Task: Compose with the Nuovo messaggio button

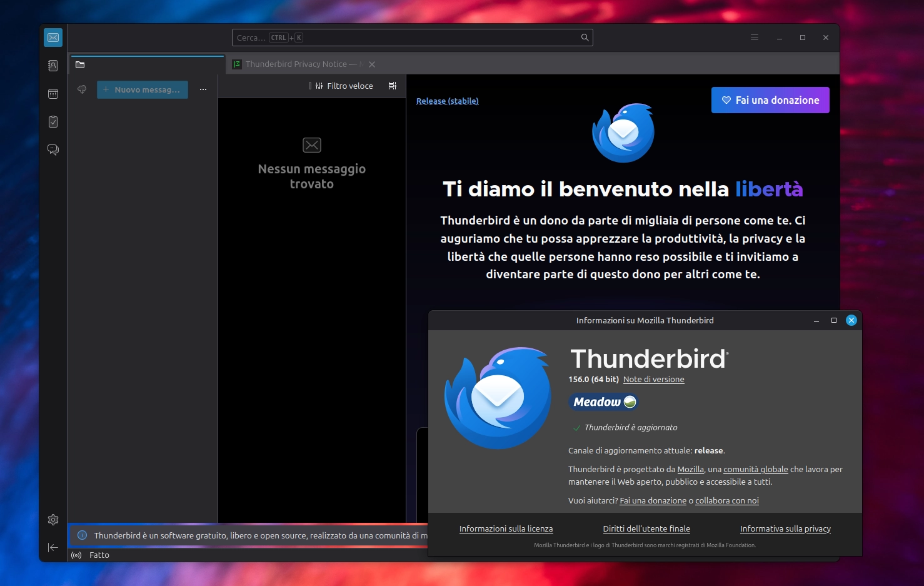Action: pyautogui.click(x=143, y=89)
